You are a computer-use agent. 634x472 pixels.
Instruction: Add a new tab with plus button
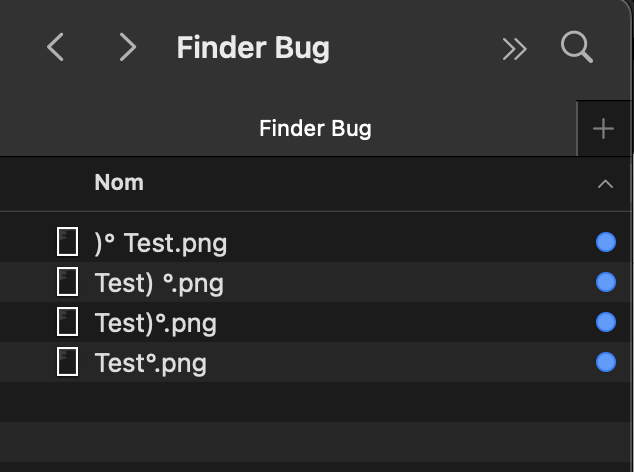[603, 129]
